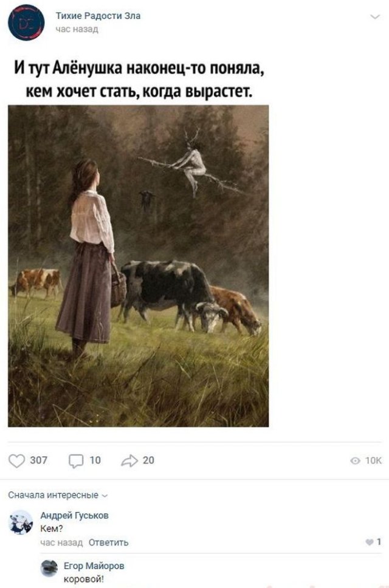389x588 pixels.
Task: Open the Тихие Радости Зла group name link
Action: (97, 16)
